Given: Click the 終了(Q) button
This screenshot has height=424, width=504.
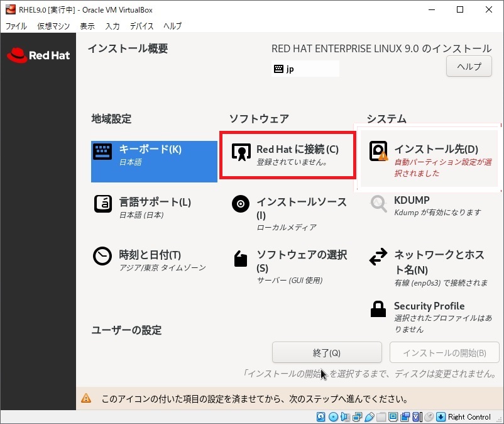Looking at the screenshot, I should pos(327,352).
